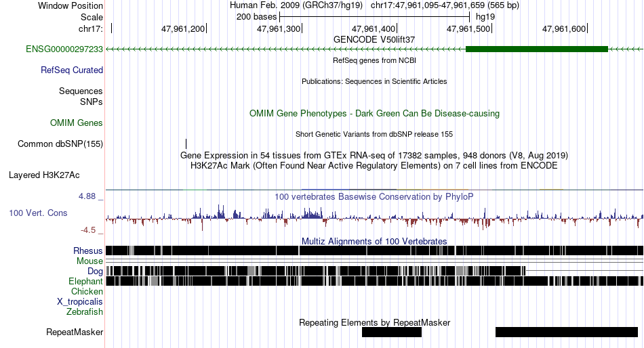The height and width of the screenshot is (348, 644).
Task: Click the green exon block of ENSG00000297233
Action: tap(537, 49)
